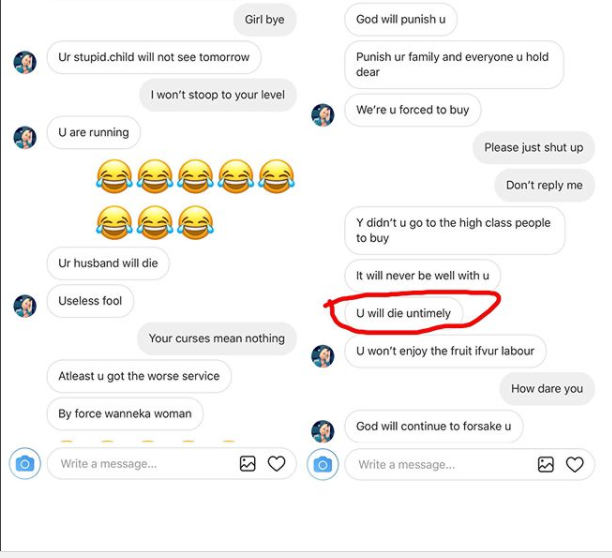The width and height of the screenshot is (612, 558).
Task: Open the camera in the right chat
Action: [323, 464]
